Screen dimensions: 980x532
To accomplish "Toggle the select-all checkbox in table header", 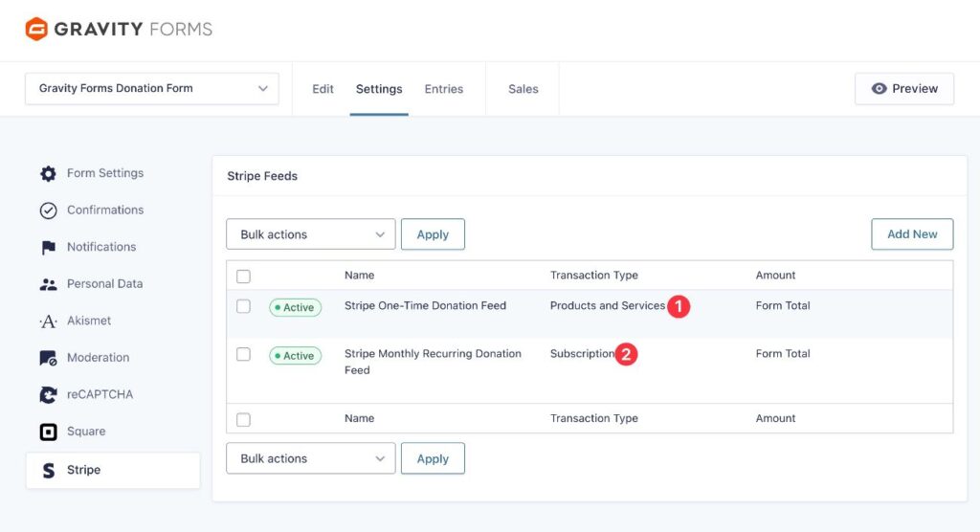I will (243, 276).
